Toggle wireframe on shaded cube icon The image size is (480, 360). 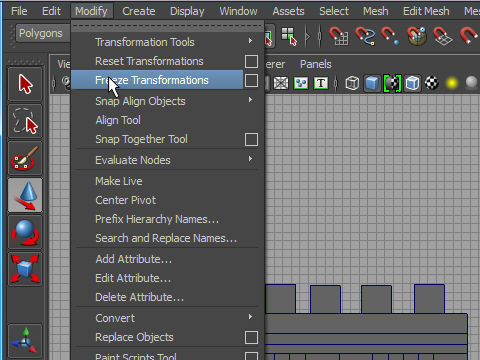coord(412,83)
